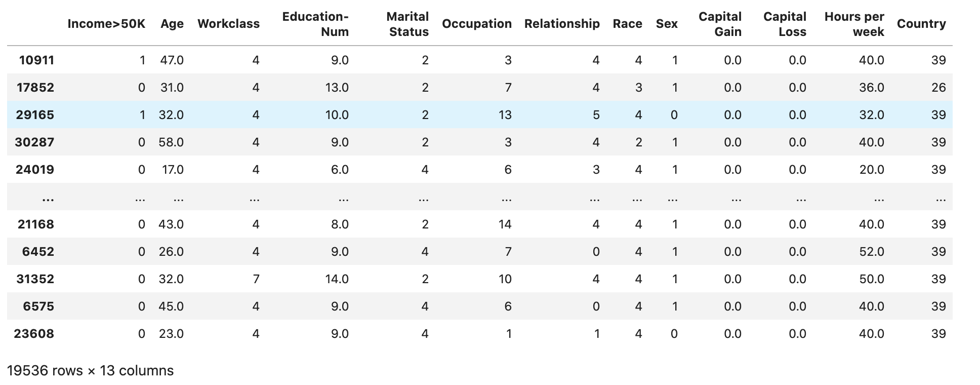Select the Capital Gain column header
The width and height of the screenshot is (980, 385).
point(720,24)
